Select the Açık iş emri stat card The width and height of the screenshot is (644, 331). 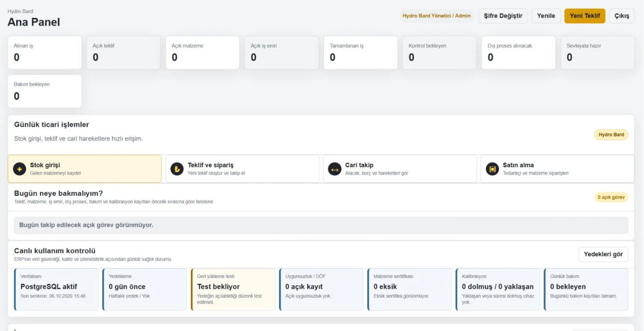(281, 53)
